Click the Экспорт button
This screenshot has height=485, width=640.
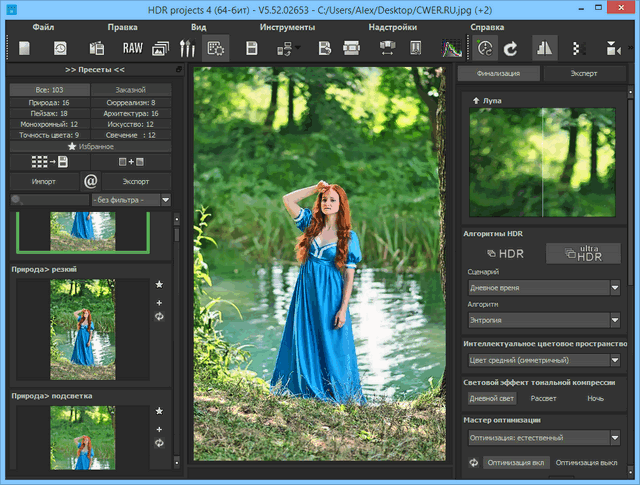click(136, 181)
